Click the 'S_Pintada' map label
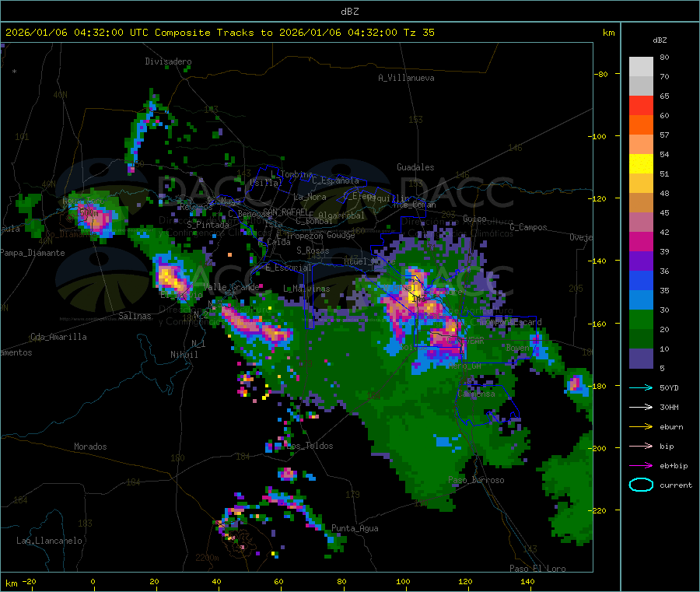This screenshot has height=592, width=700. coord(208,225)
